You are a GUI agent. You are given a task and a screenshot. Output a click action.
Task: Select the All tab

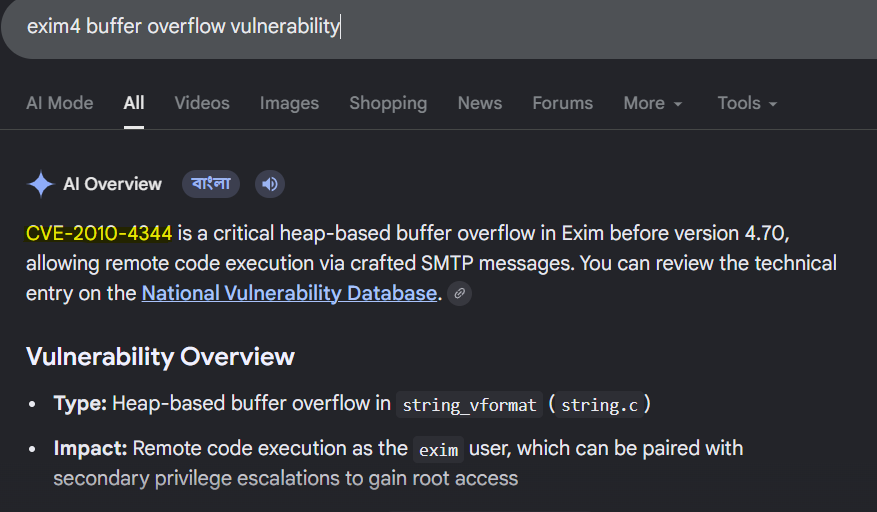pos(134,104)
